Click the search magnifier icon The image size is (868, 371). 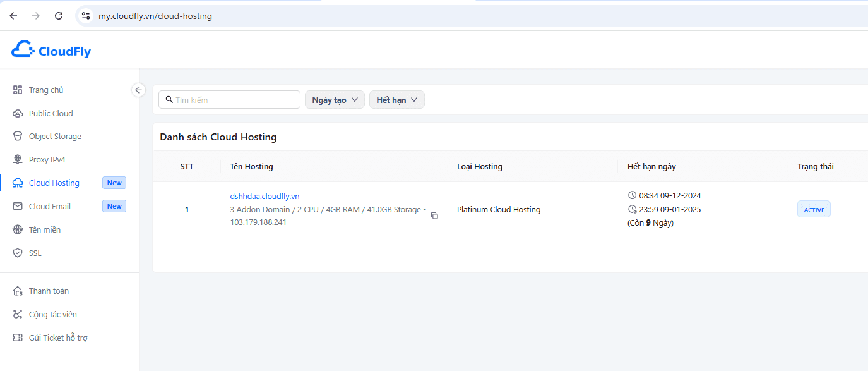169,99
